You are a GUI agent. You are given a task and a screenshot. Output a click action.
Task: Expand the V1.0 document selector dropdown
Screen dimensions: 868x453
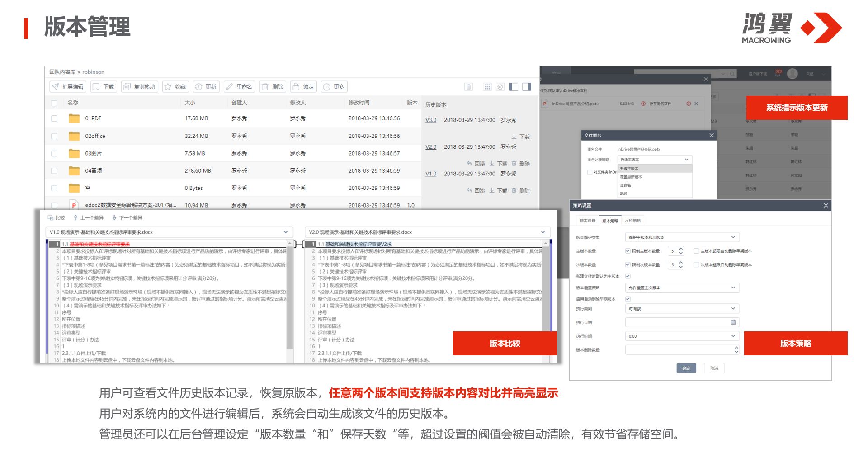(286, 232)
